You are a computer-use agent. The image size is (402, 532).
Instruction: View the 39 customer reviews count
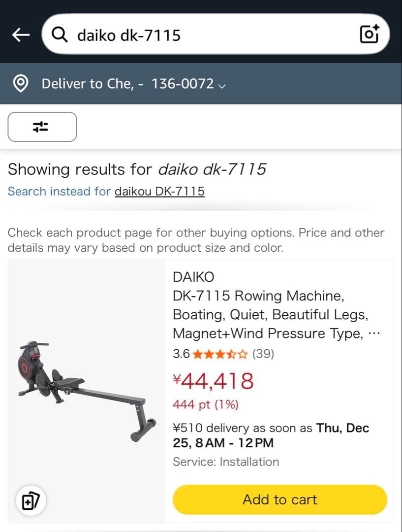tap(263, 354)
